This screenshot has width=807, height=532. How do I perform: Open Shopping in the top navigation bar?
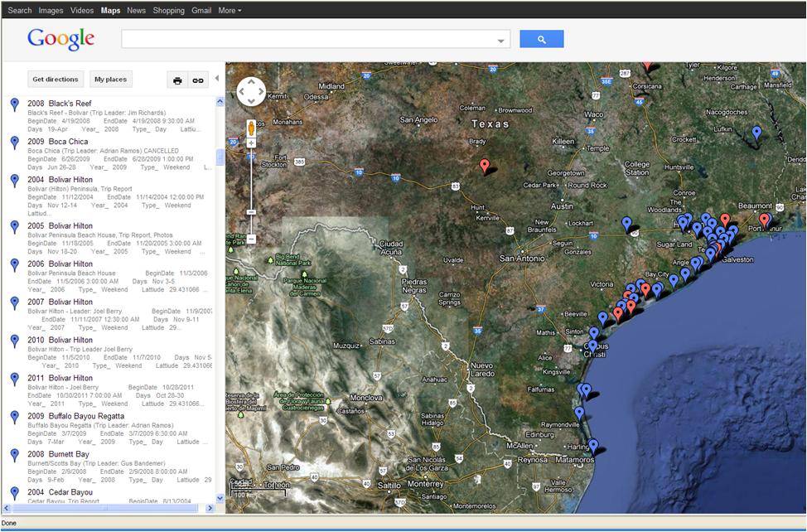point(169,10)
